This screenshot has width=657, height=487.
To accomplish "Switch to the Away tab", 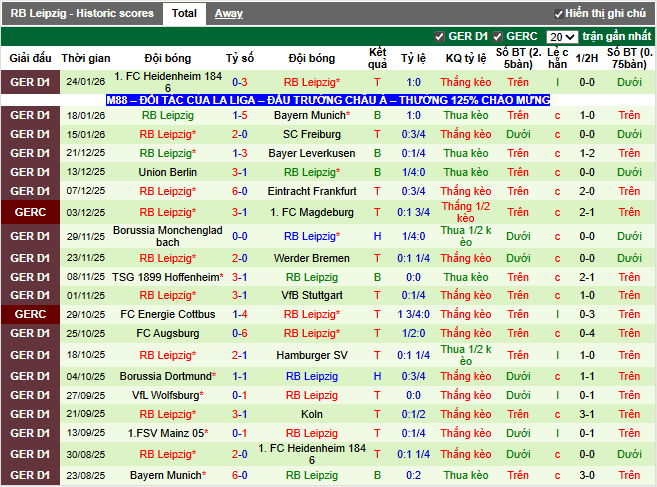I will (229, 13).
